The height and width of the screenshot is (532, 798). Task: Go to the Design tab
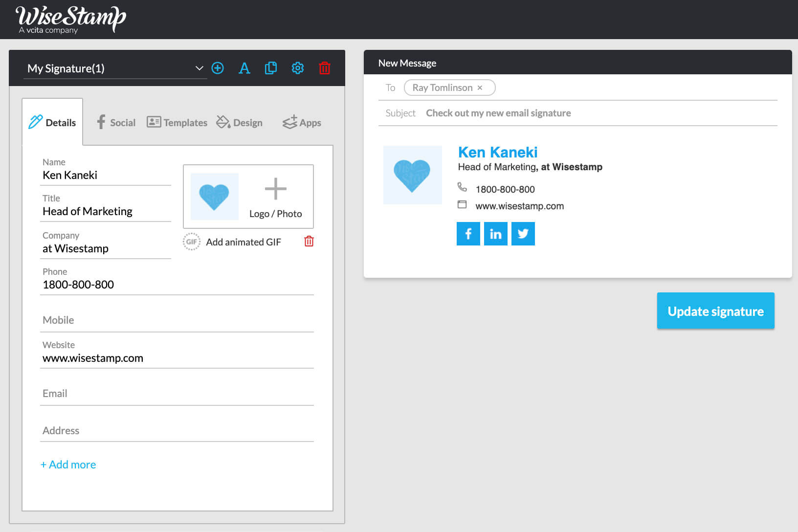click(240, 122)
